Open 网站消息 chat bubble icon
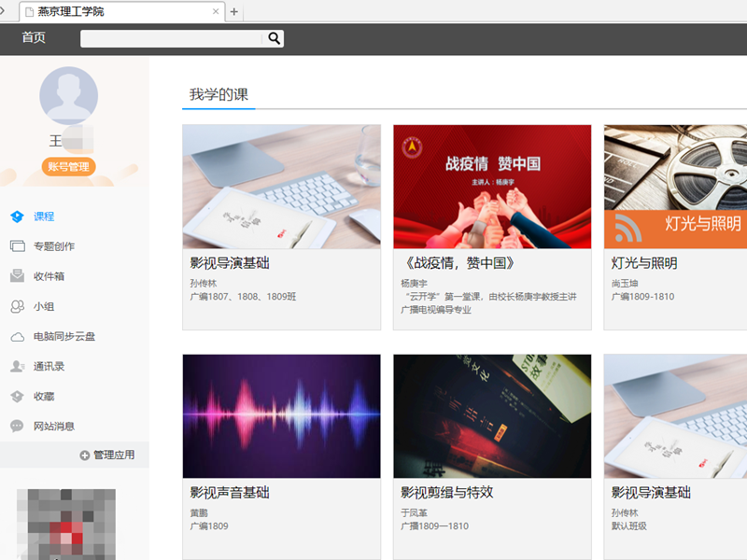The height and width of the screenshot is (560, 747). pos(17,427)
